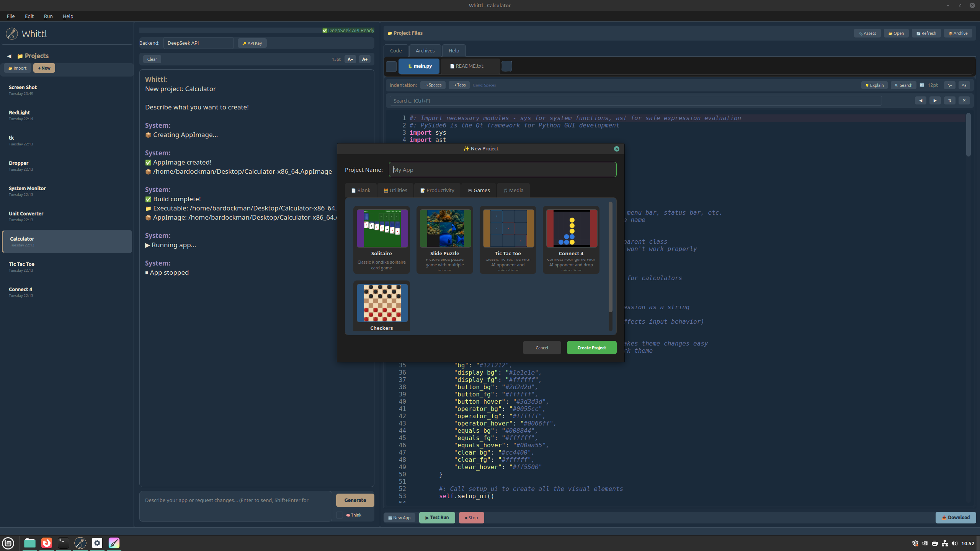Click the Assets button in Project Files

point(867,33)
